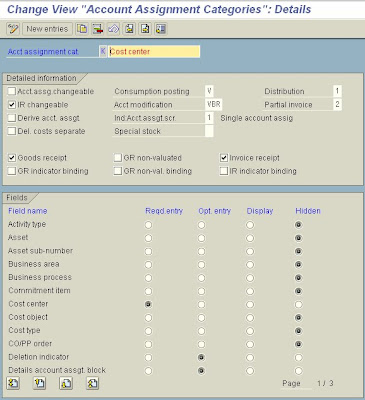The height and width of the screenshot is (400, 365).
Task: Set Business process to Opt. entry
Action: coord(201,278)
